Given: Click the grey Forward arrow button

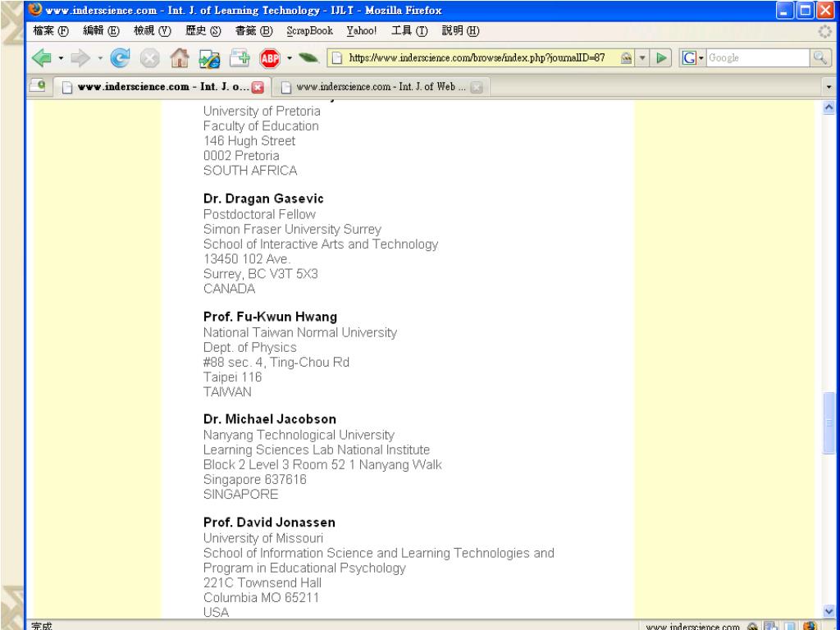Looking at the screenshot, I should pos(80,58).
